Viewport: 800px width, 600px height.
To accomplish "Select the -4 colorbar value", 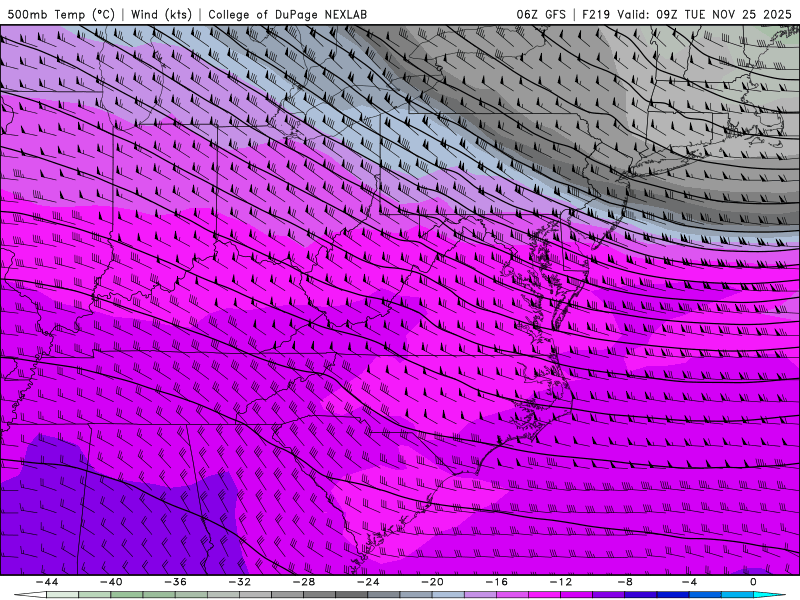I will 690,582.
